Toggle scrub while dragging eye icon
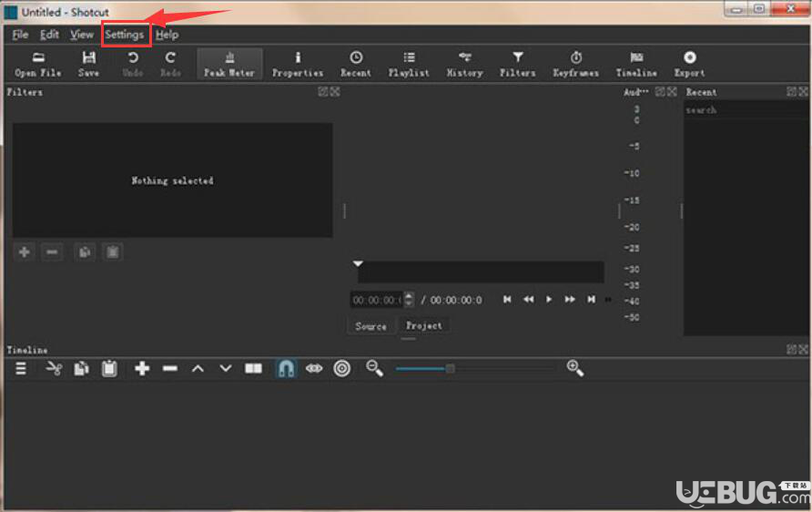812x512 pixels. (x=314, y=368)
